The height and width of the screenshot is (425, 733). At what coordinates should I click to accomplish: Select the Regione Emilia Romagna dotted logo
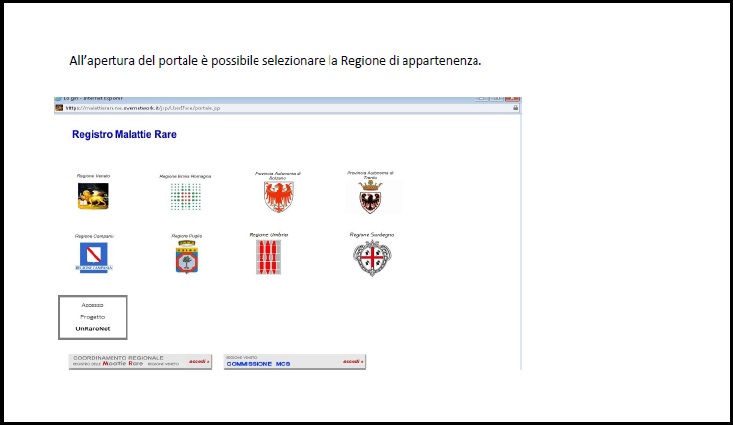click(x=186, y=196)
